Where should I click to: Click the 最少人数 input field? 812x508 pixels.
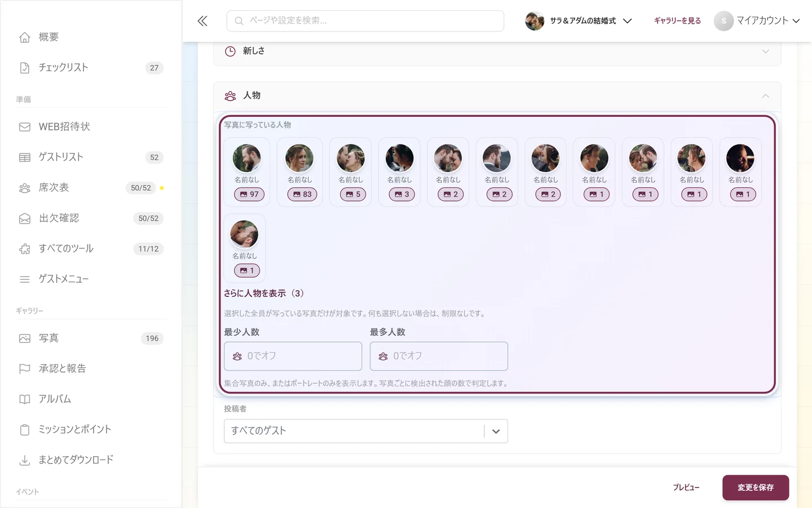coord(293,356)
